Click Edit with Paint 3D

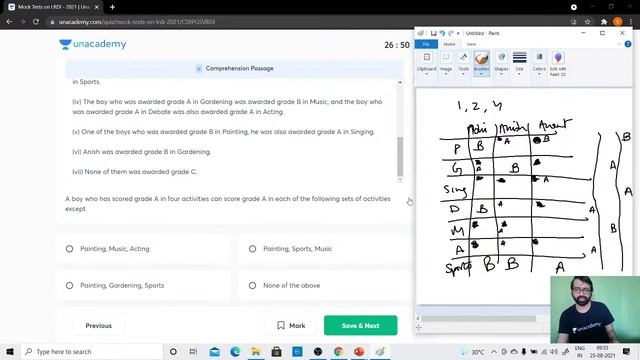[x=558, y=64]
